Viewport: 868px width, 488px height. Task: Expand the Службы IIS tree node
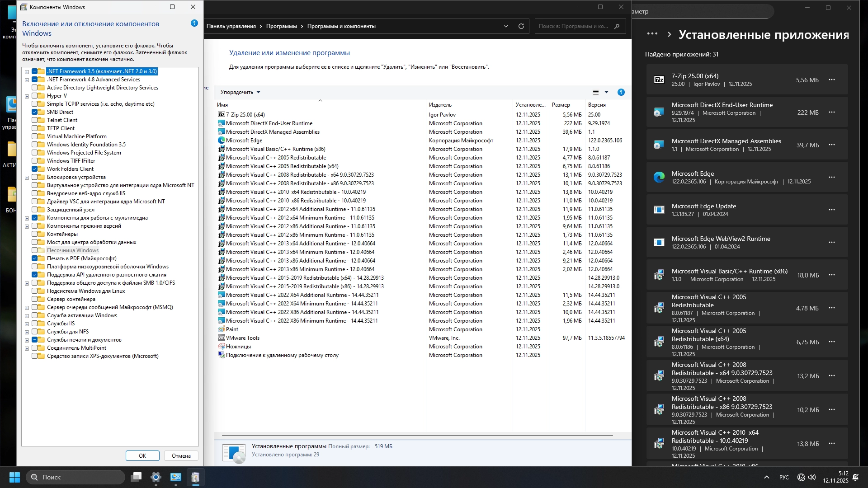27,324
